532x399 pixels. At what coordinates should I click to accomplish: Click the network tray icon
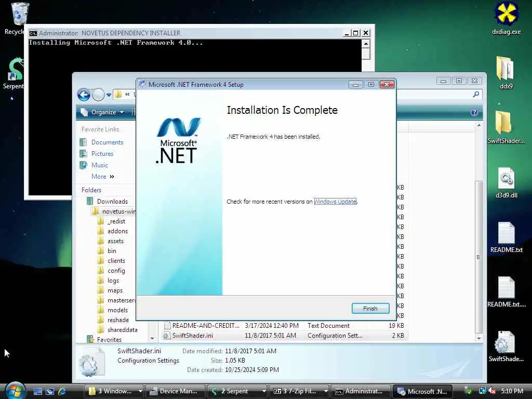(x=482, y=391)
